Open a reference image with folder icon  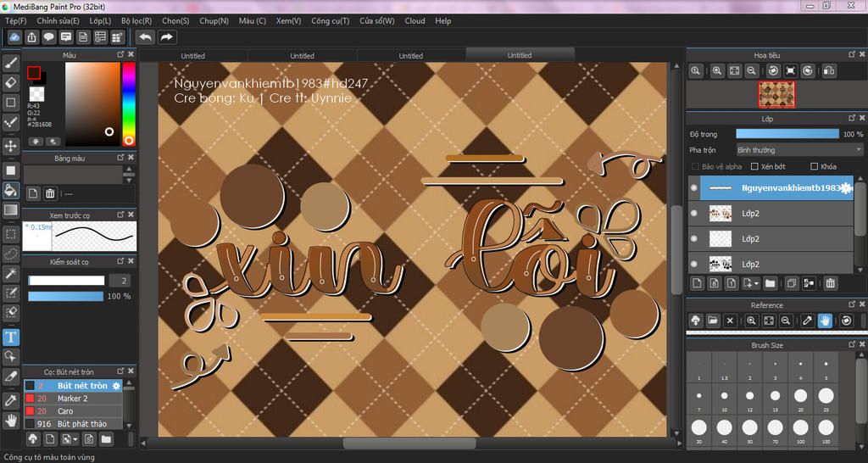click(713, 320)
